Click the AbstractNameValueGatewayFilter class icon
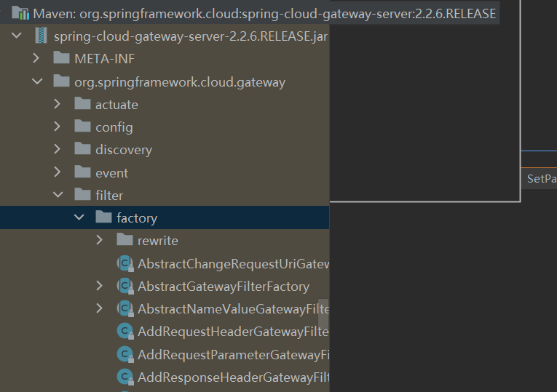The image size is (557, 392). (x=125, y=308)
